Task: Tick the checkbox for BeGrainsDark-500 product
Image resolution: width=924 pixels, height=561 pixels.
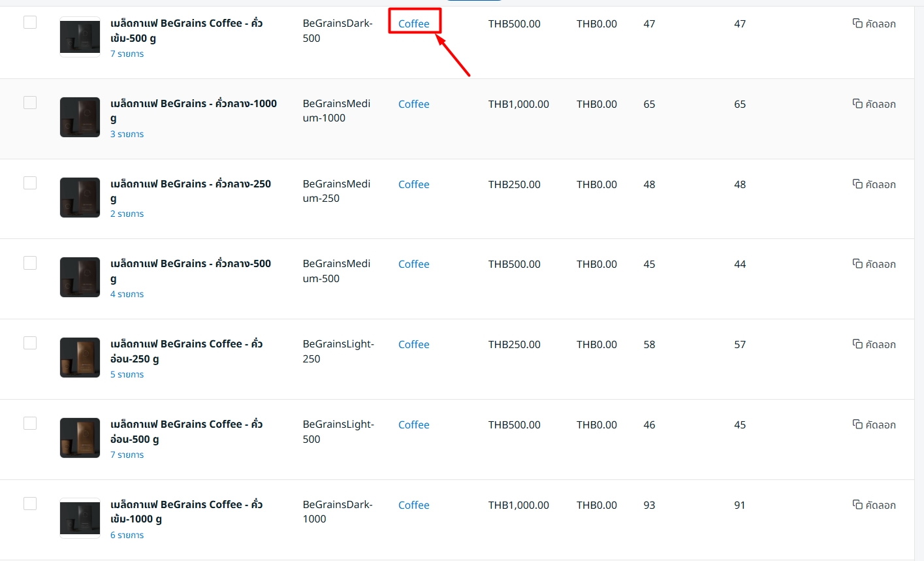Action: (30, 23)
